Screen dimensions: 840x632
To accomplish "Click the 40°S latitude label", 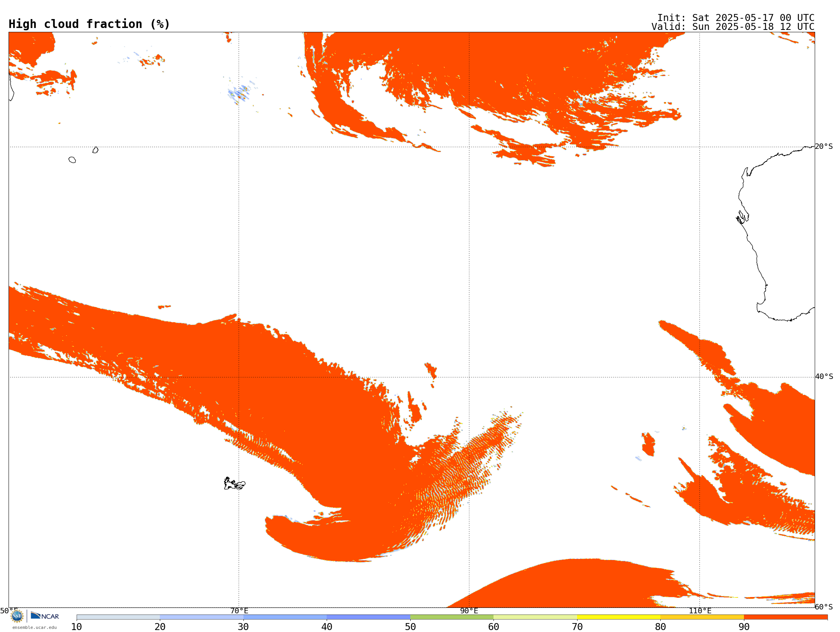I will pyautogui.click(x=824, y=377).
